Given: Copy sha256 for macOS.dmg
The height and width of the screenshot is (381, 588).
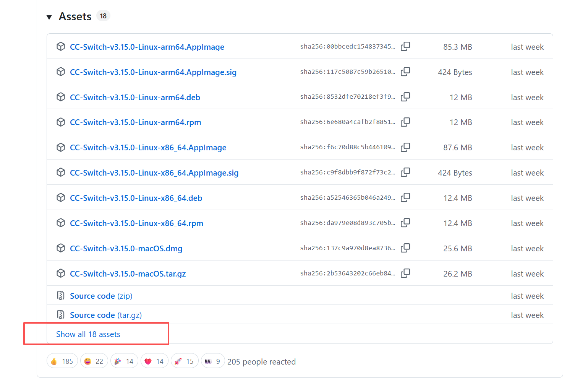Looking at the screenshot, I should (x=405, y=248).
